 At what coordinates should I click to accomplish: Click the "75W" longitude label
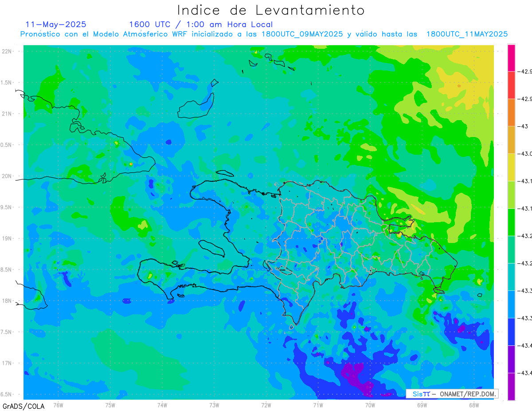click(x=110, y=405)
